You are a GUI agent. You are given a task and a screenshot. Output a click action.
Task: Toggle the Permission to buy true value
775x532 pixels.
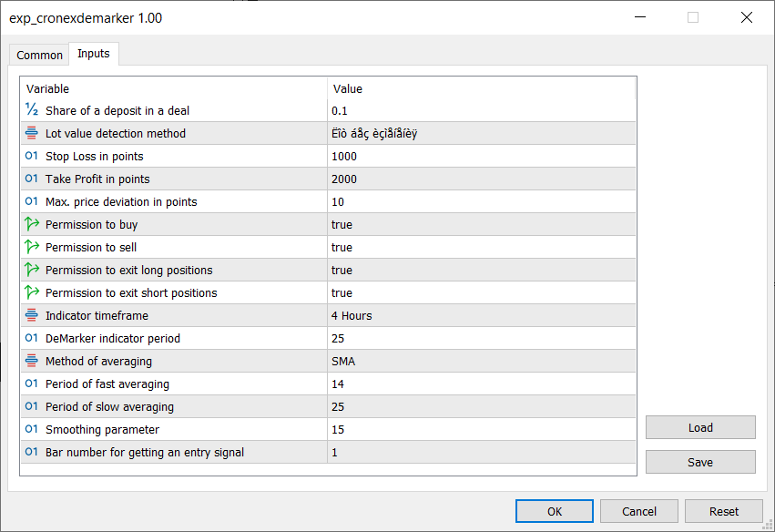(342, 224)
